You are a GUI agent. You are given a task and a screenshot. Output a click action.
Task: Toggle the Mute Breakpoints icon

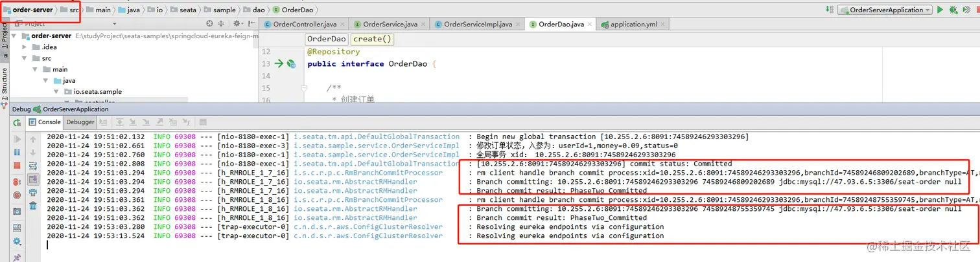click(17, 194)
